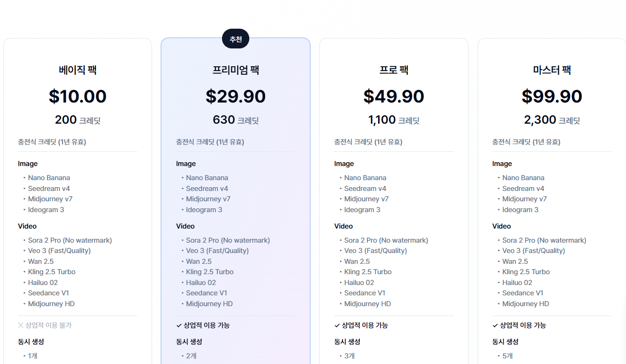The image size is (626, 364).
Task: Click the checkmark in the 프리미엄 팩 card
Action: click(x=179, y=325)
